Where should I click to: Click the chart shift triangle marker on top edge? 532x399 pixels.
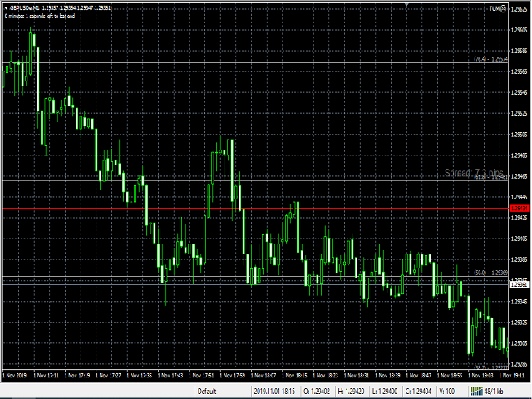point(406,5)
